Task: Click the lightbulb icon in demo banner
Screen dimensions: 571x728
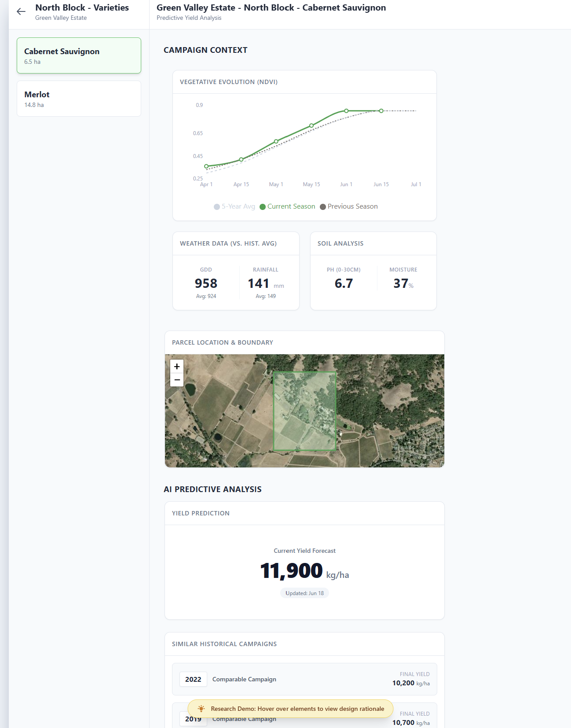Action: 201,709
